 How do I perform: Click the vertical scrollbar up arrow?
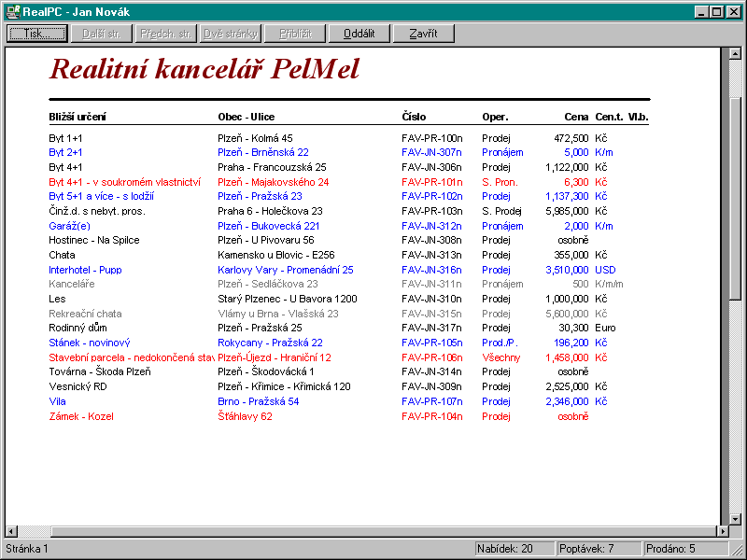735,54
